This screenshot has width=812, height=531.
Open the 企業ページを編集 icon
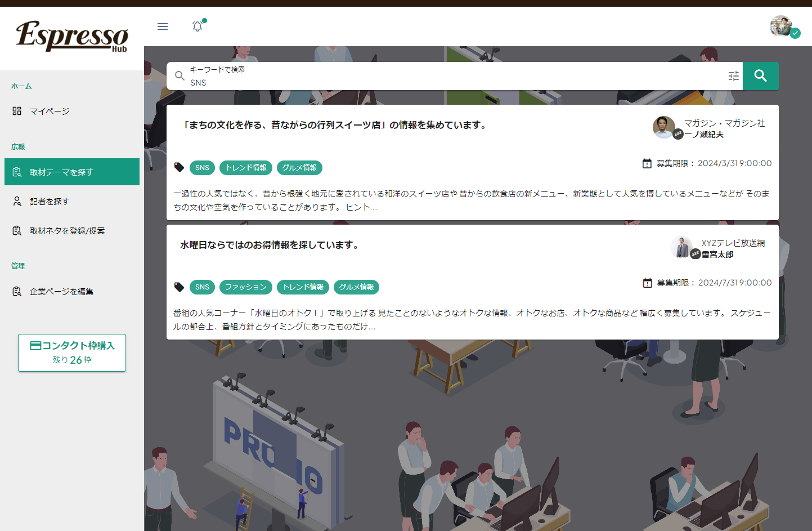click(17, 291)
